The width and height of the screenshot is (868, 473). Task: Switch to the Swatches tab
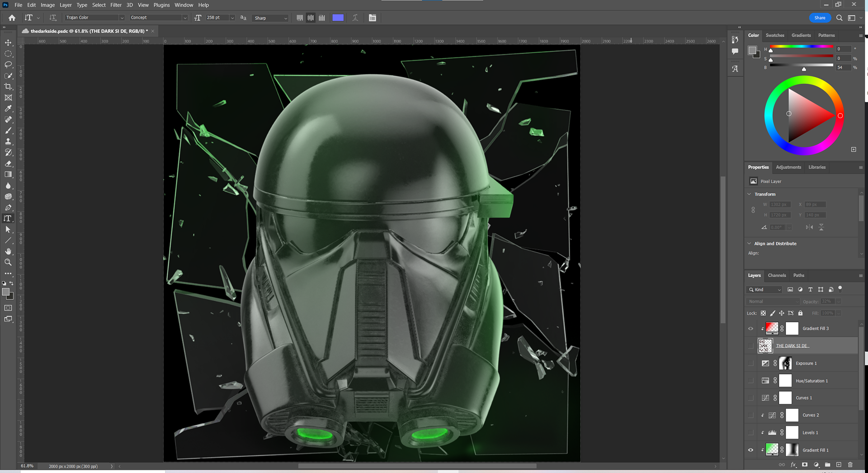click(x=775, y=35)
